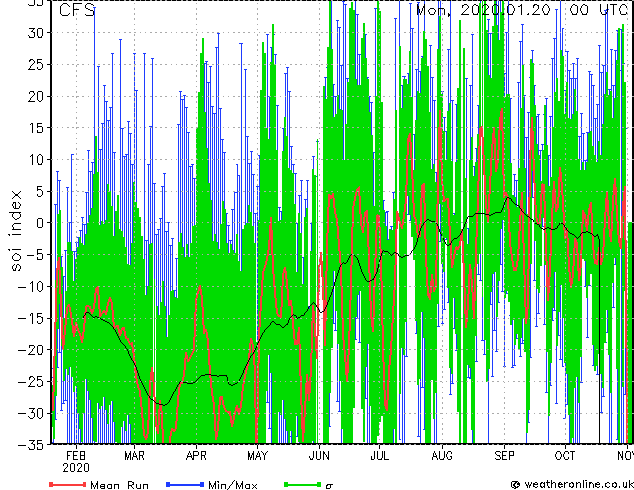The height and width of the screenshot is (490, 634).
Task: Click the APR month label
Action: tap(196, 456)
